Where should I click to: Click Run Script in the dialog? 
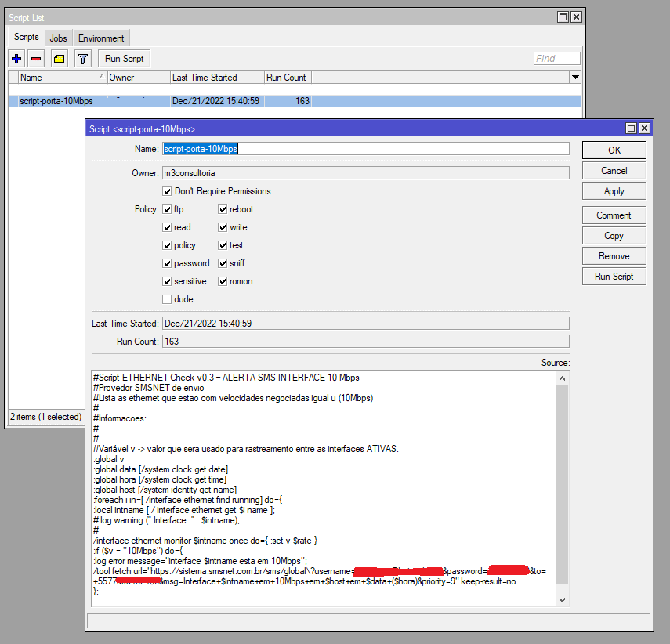click(614, 277)
